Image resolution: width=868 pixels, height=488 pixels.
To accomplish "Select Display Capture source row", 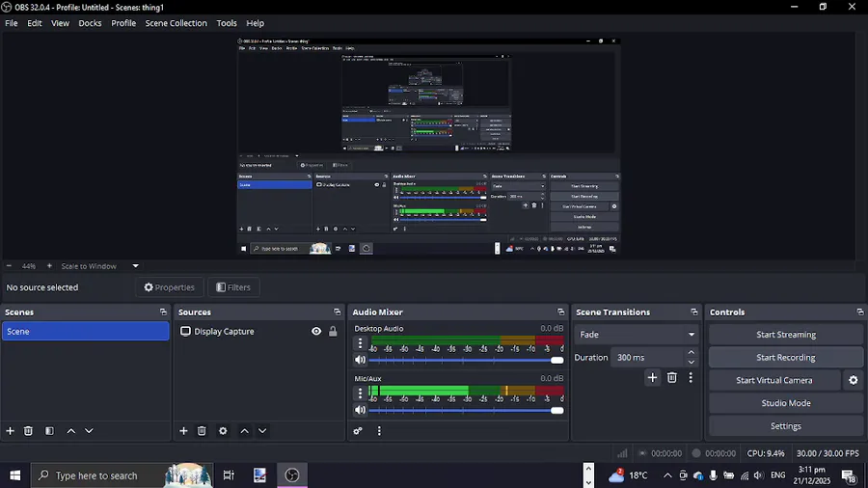I will (258, 332).
